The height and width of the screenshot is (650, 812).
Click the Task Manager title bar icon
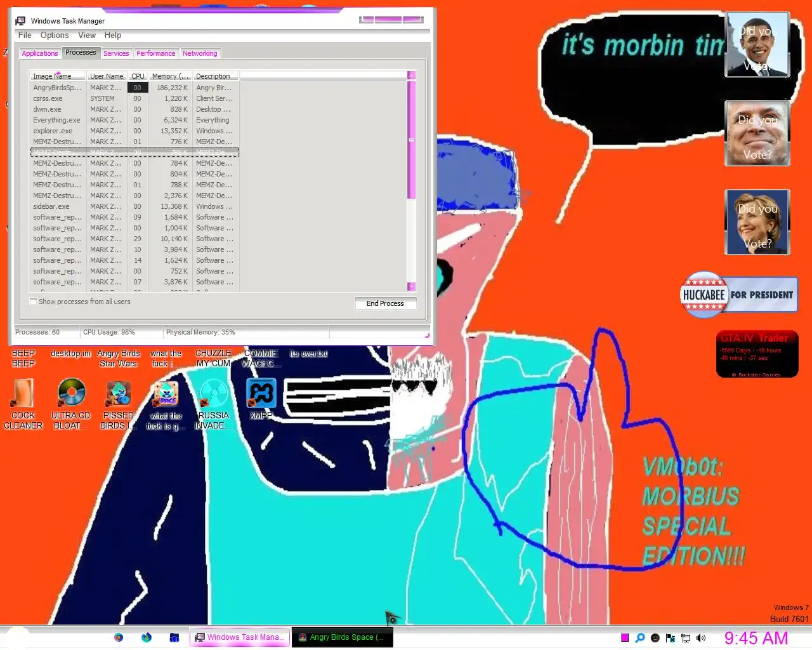pos(20,21)
